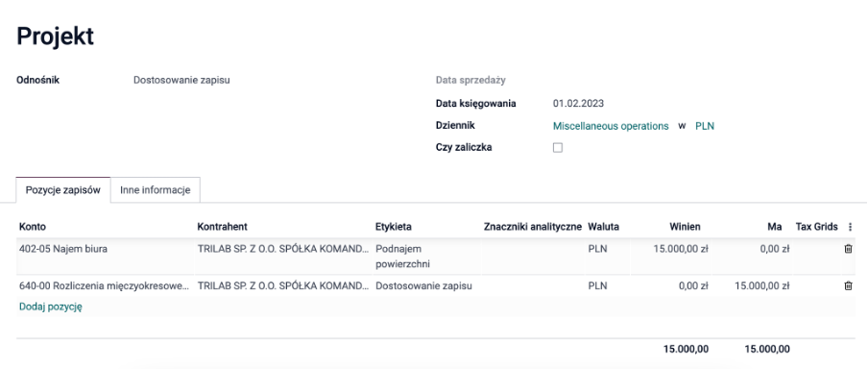Sort by the Winien column header
Screen dimensions: 868x369
[685, 227]
